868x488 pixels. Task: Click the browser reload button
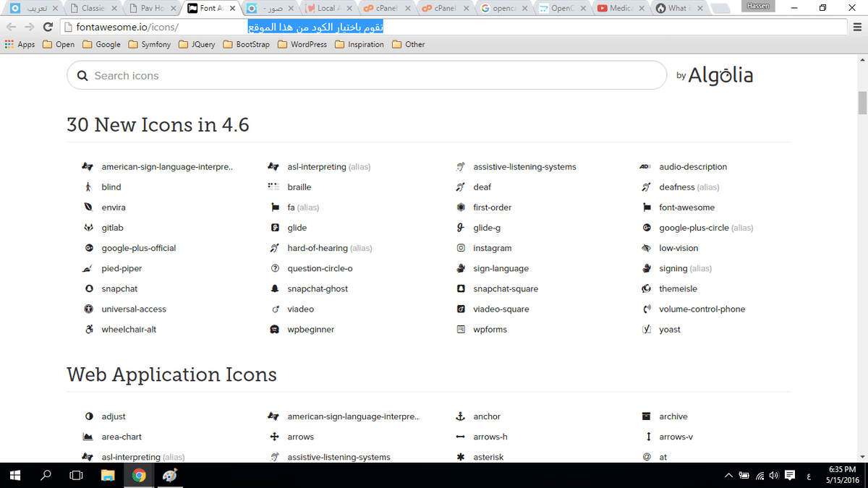[x=48, y=27]
